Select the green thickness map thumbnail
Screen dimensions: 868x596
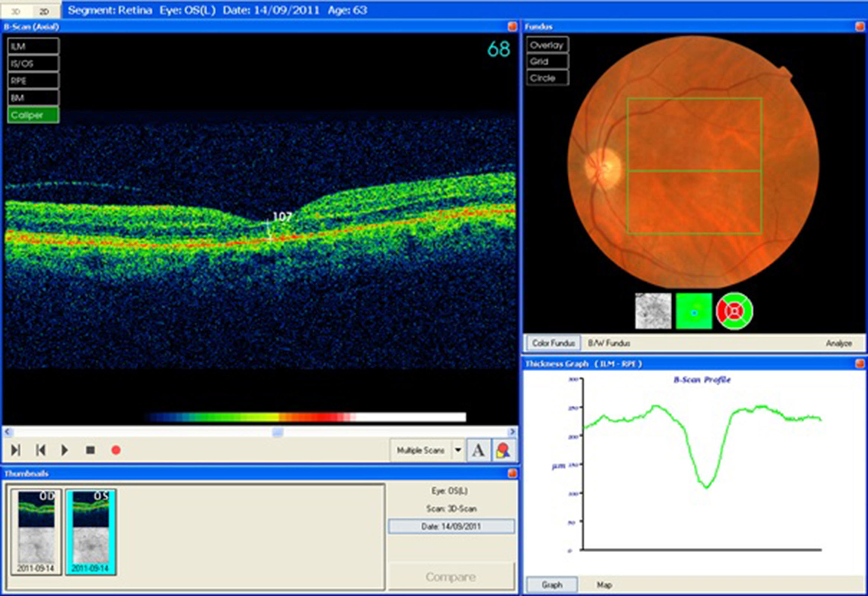pos(694,311)
